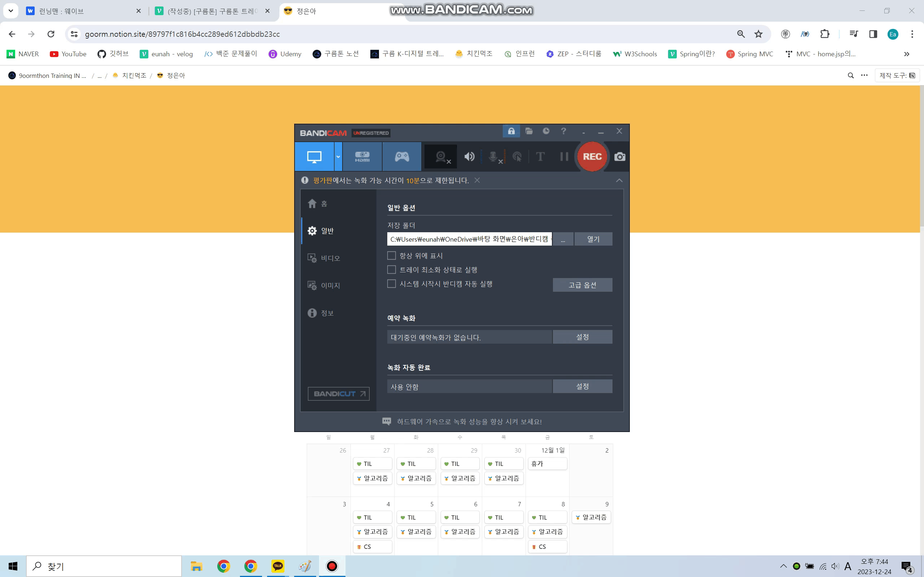Enable 시스템 시작시 반디캠 자동 실행

coord(391,283)
